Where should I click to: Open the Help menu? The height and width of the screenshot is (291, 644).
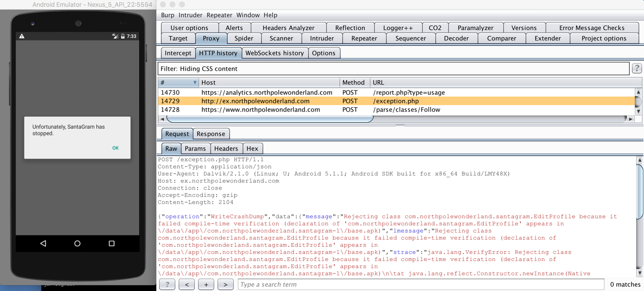270,15
